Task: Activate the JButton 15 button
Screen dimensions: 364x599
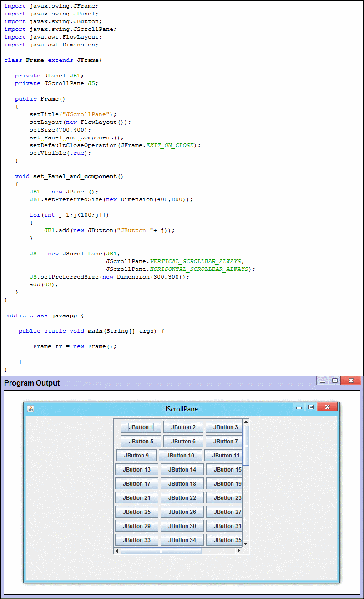Action: [224, 470]
